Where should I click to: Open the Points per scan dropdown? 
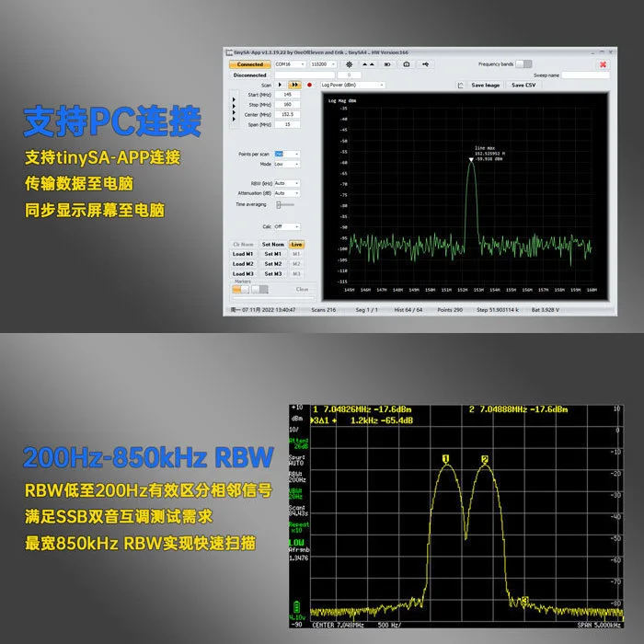click(287, 154)
